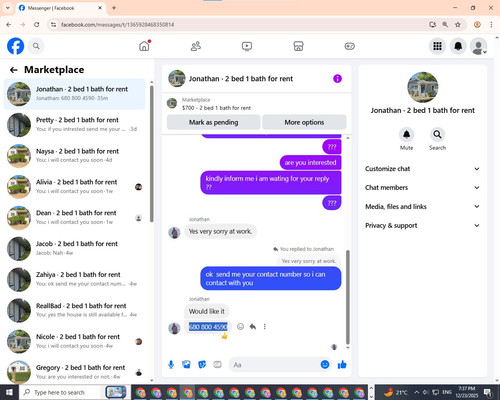React to the phone number message
Image resolution: width=500 pixels, height=400 pixels.
tap(240, 326)
